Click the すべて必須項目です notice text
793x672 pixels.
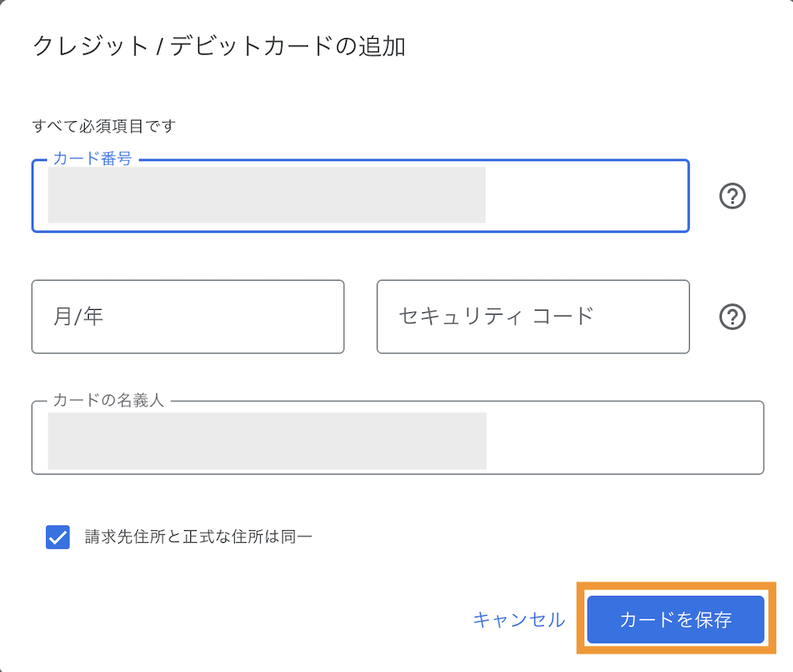pos(104,126)
